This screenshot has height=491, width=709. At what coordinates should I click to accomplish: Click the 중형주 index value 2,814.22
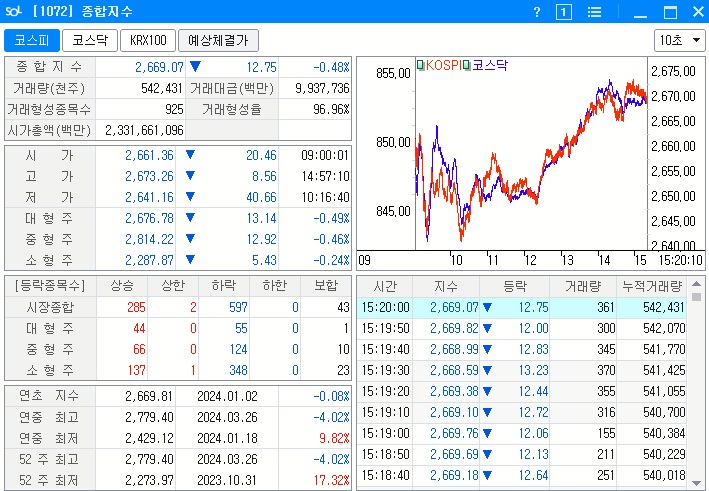coord(149,239)
